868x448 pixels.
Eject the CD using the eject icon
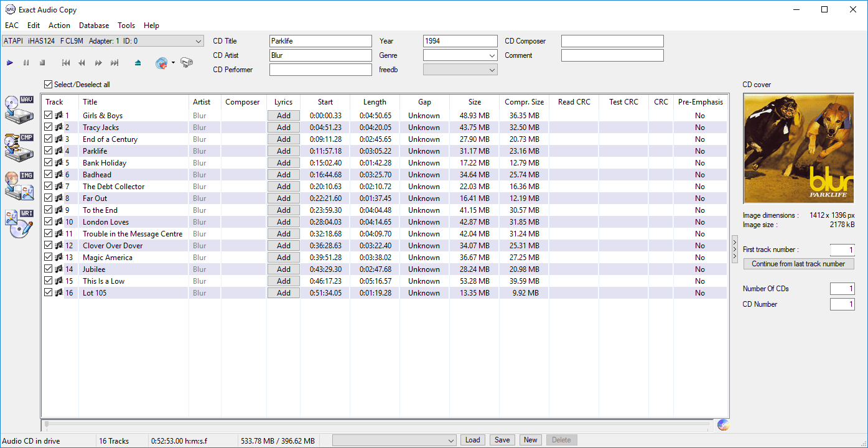[x=138, y=62]
